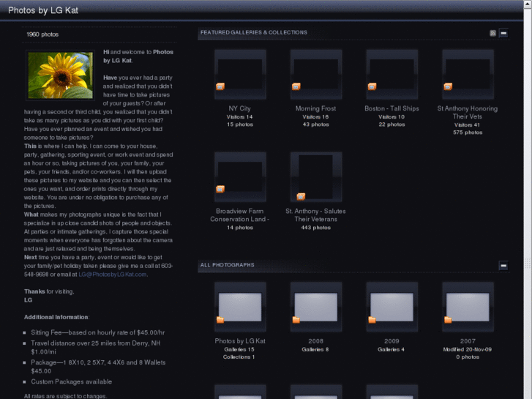Image resolution: width=532 pixels, height=399 pixels.
Task: Open the 2009 category thumbnail
Action: click(x=392, y=307)
